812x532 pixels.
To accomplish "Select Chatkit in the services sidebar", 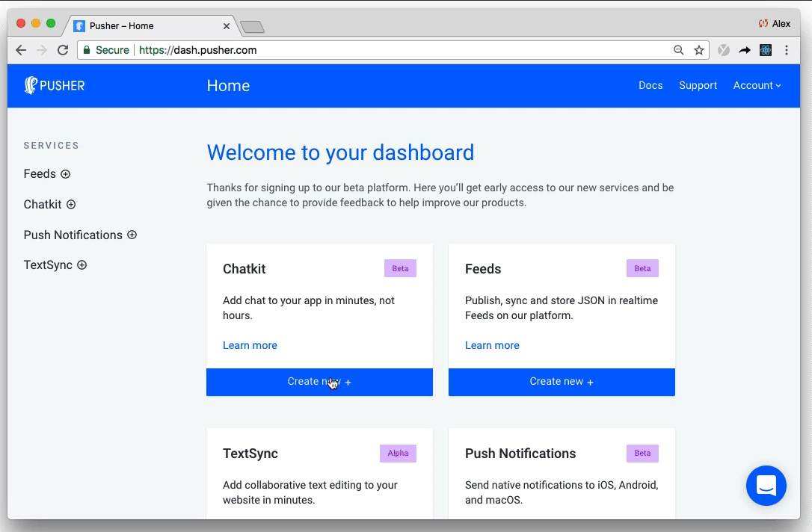I will click(x=43, y=205).
